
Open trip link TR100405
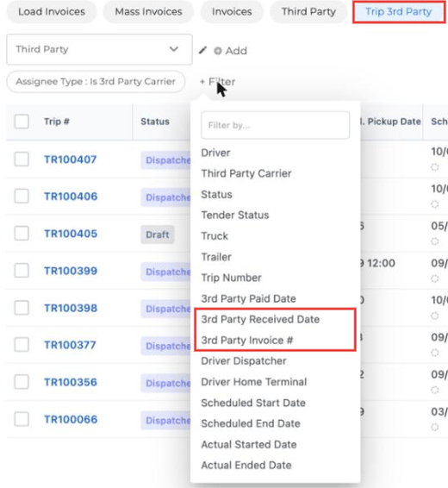(71, 234)
